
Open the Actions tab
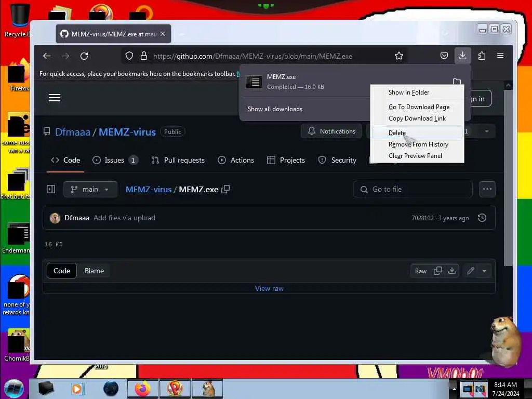tap(236, 160)
